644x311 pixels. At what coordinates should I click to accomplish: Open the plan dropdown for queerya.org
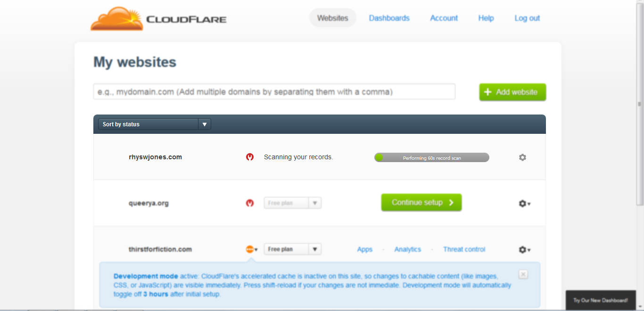[293, 203]
